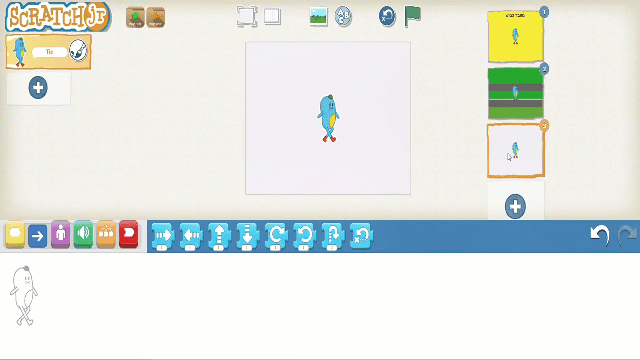This screenshot has height=360, width=640.
Task: Click the first brown project icon beside the logo
Action: 135,18
